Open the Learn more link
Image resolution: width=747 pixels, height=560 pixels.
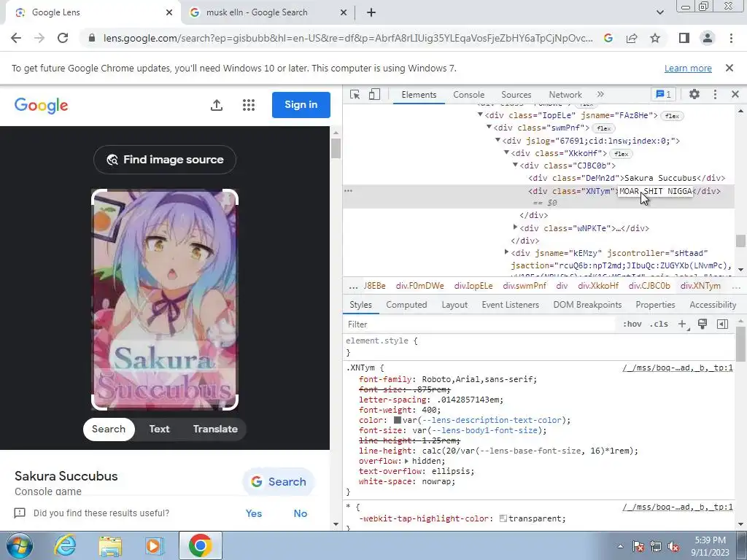[688, 68]
